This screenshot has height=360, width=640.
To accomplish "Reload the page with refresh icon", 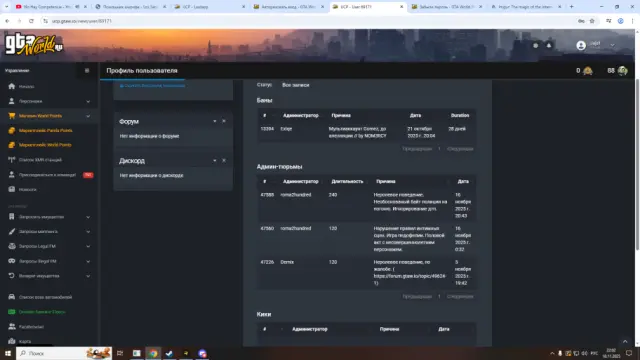I will [31, 21].
